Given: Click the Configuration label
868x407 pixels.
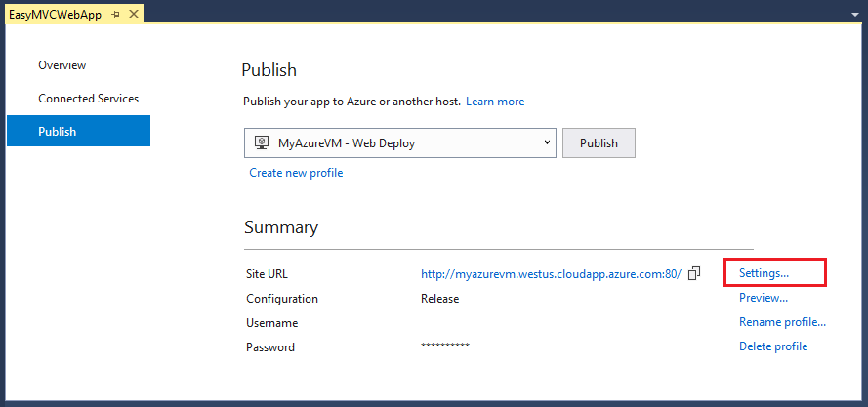Looking at the screenshot, I should coord(282,299).
